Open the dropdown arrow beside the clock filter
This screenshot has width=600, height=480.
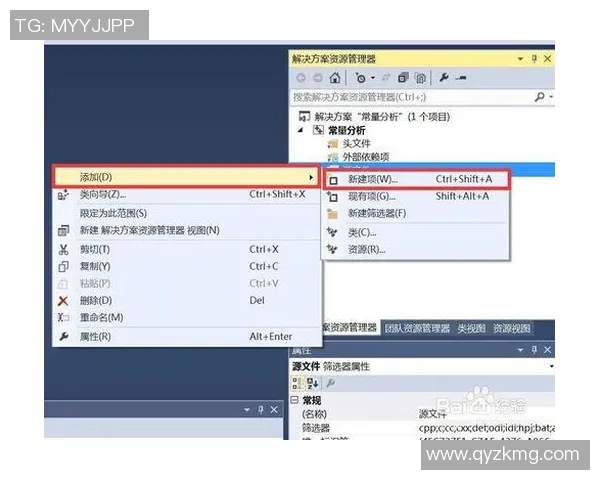(x=373, y=78)
